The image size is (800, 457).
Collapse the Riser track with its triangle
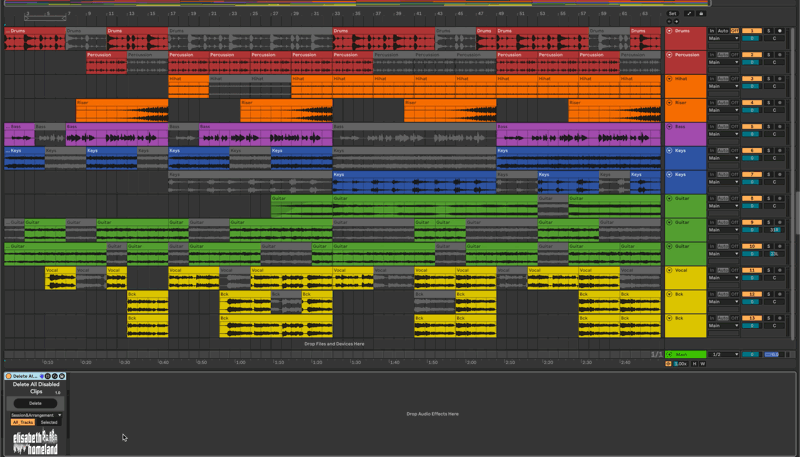pos(669,103)
